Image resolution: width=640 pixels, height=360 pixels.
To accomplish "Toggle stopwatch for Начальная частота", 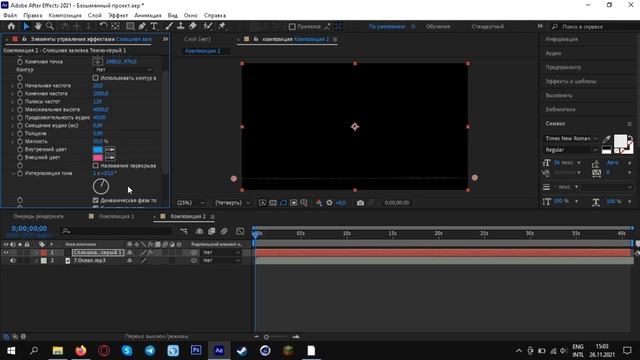I will (20, 86).
